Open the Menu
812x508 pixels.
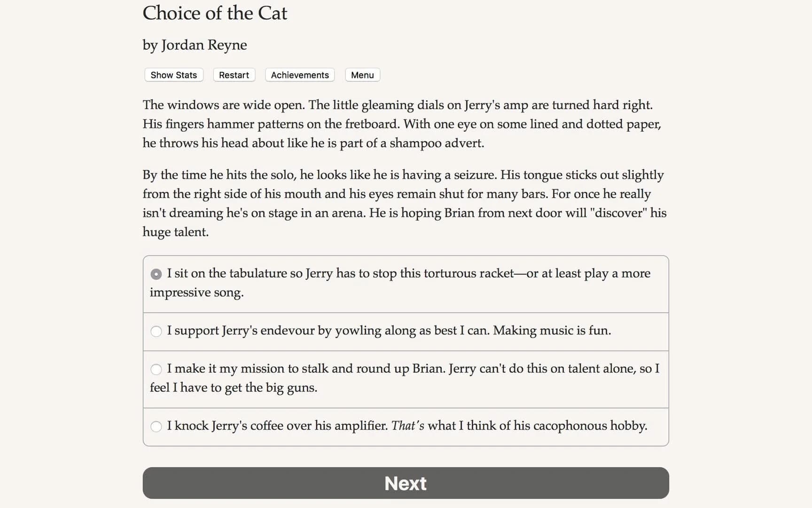pyautogui.click(x=362, y=75)
